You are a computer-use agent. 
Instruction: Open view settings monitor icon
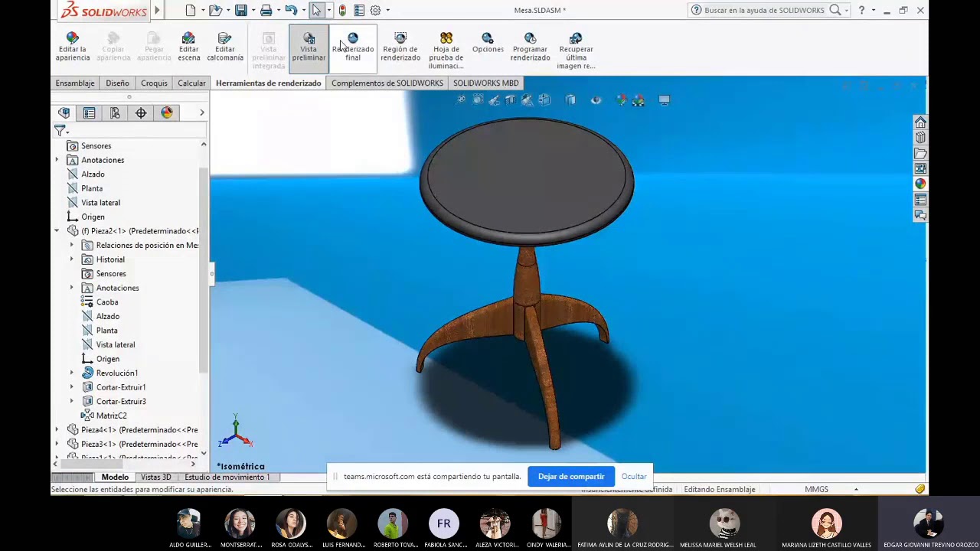[664, 100]
